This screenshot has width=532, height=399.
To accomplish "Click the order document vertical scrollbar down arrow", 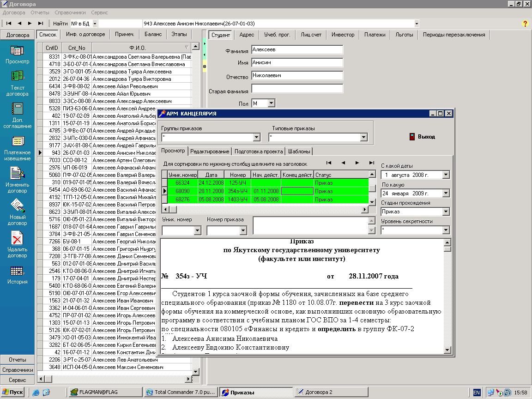I will click(447, 350).
